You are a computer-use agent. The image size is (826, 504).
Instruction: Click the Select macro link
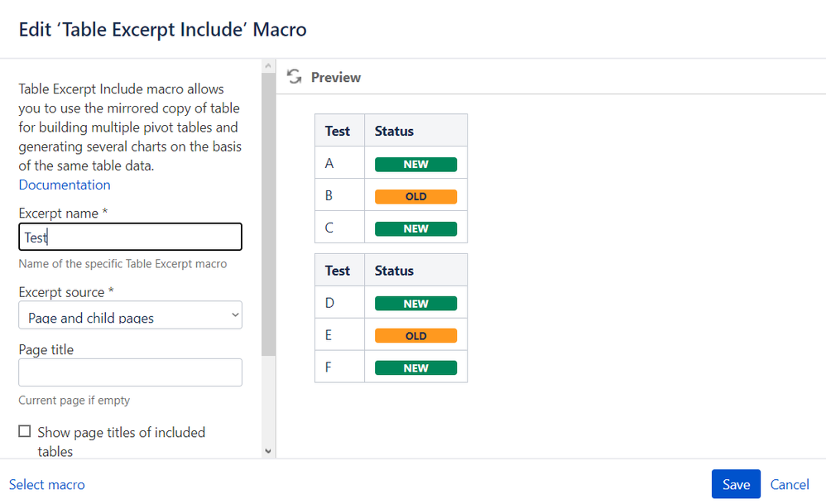click(47, 485)
